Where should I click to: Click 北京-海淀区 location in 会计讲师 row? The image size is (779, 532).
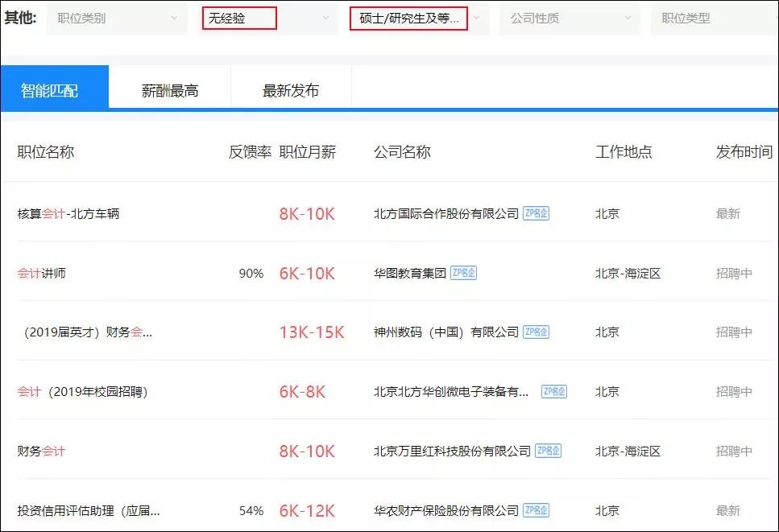click(x=628, y=274)
